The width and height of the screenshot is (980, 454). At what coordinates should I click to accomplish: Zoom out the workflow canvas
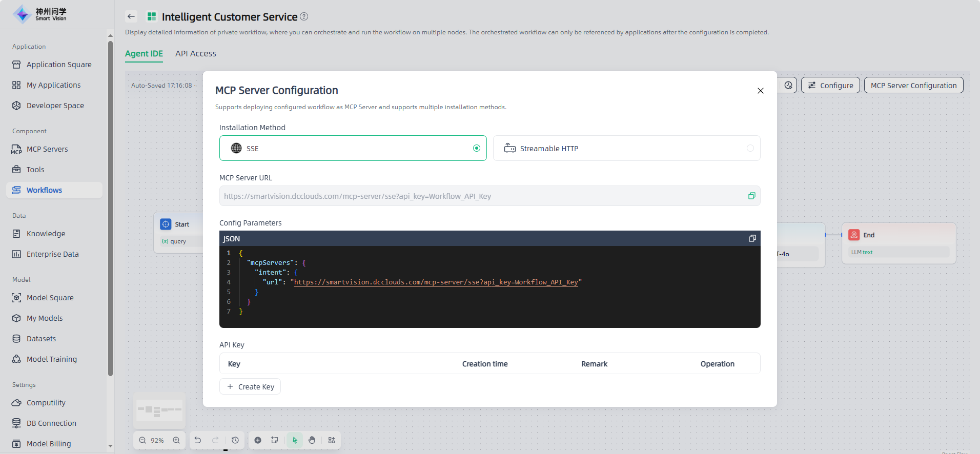tap(142, 440)
